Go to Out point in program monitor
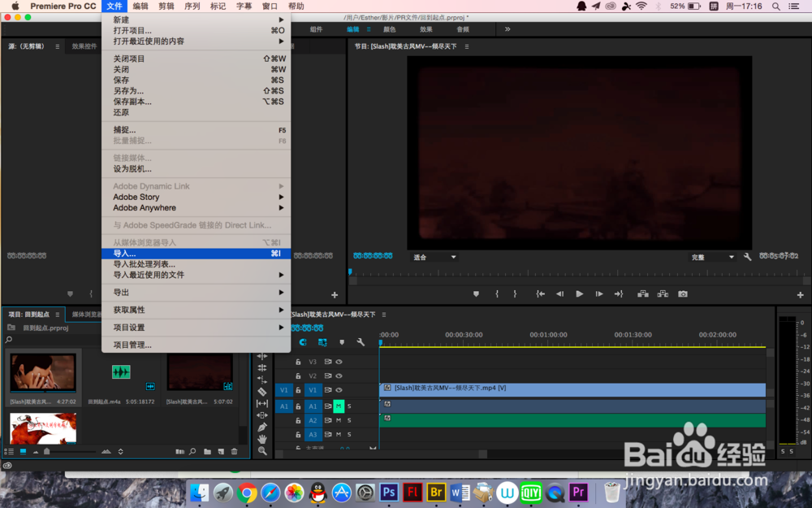This screenshot has height=508, width=812. point(619,294)
